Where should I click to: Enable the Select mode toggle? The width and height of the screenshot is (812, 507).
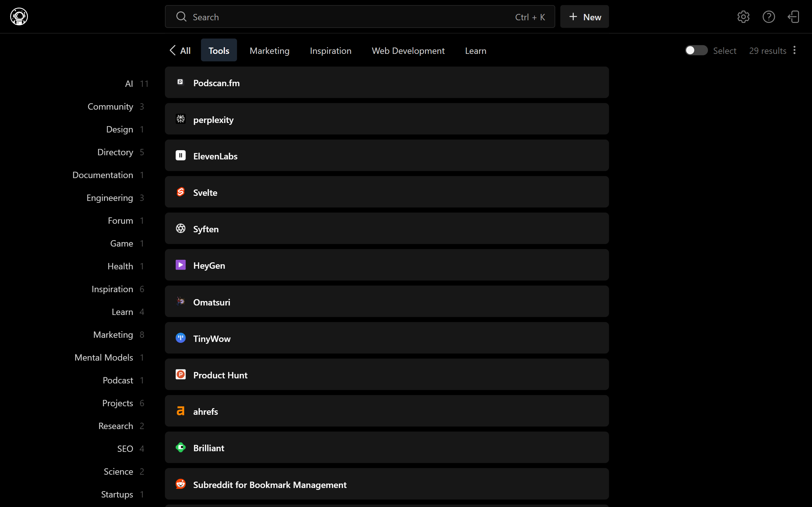coord(696,51)
